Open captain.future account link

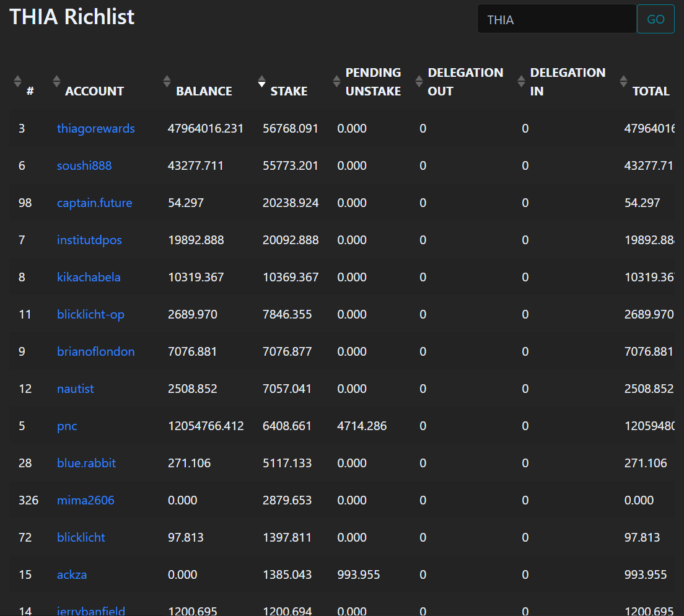coord(94,203)
